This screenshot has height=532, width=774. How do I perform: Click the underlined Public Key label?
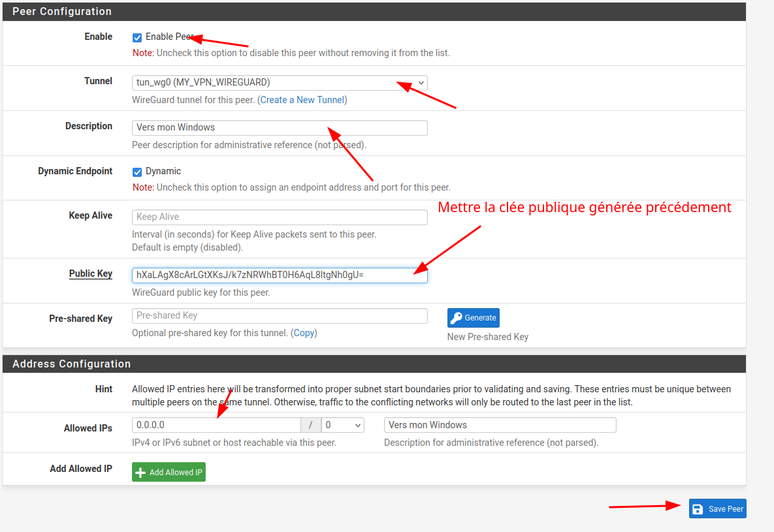point(91,274)
